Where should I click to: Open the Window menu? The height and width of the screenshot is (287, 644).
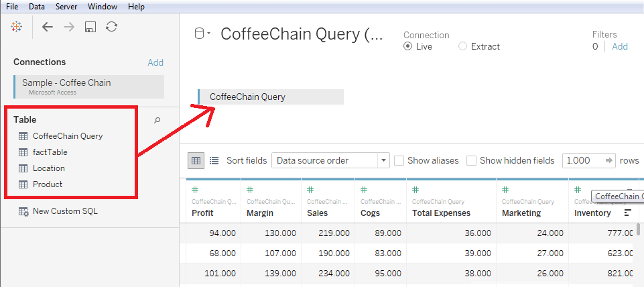(x=103, y=7)
